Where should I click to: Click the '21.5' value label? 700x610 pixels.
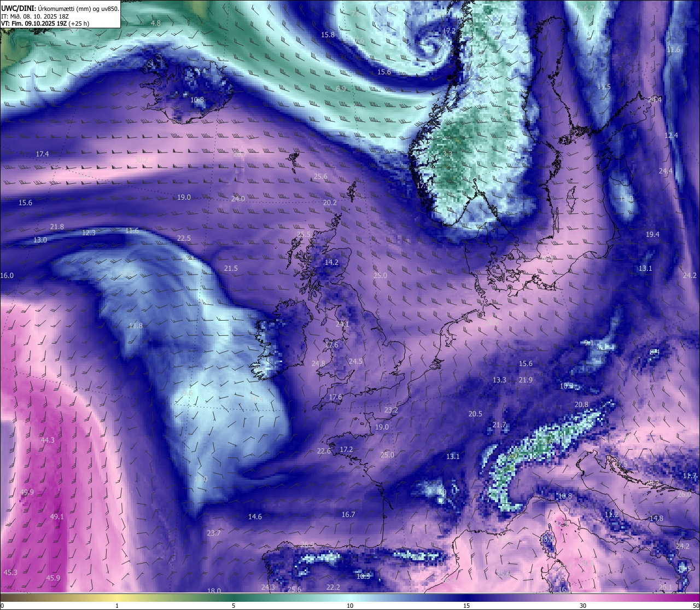pyautogui.click(x=231, y=269)
